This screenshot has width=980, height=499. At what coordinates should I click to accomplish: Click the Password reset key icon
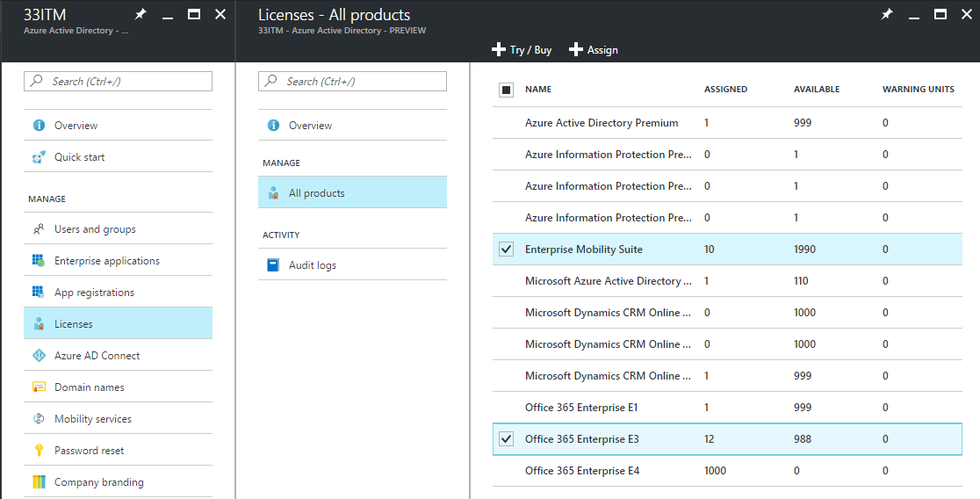tap(39, 450)
